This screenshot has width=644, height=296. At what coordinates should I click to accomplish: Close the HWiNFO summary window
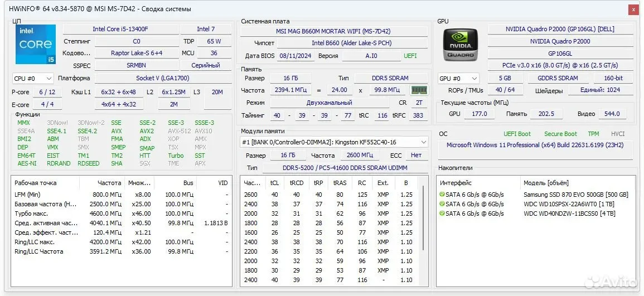tap(633, 9)
